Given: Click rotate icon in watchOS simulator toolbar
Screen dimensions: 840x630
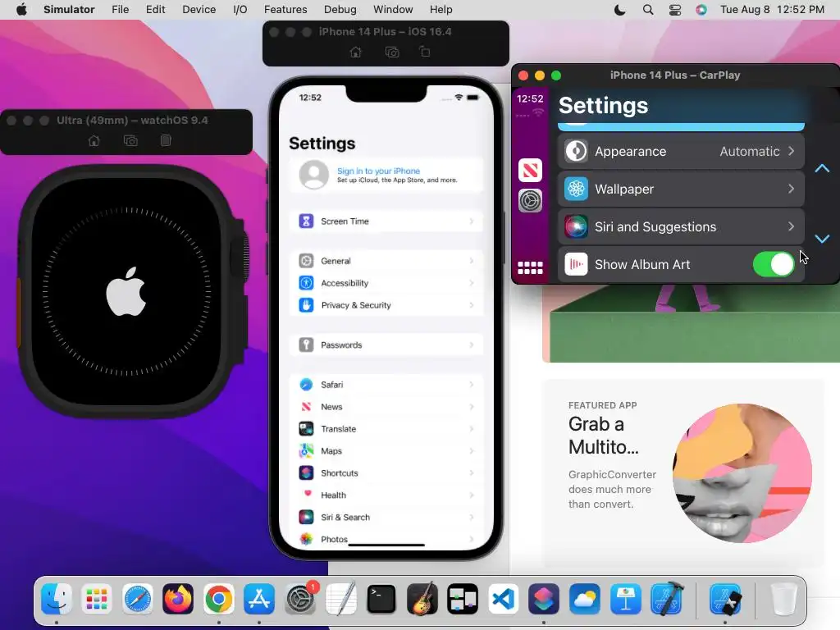Looking at the screenshot, I should tap(166, 140).
